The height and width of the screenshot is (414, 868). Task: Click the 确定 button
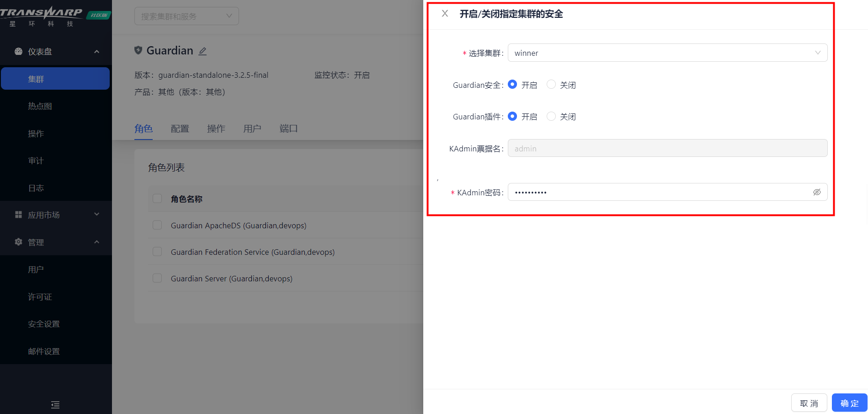[849, 403]
